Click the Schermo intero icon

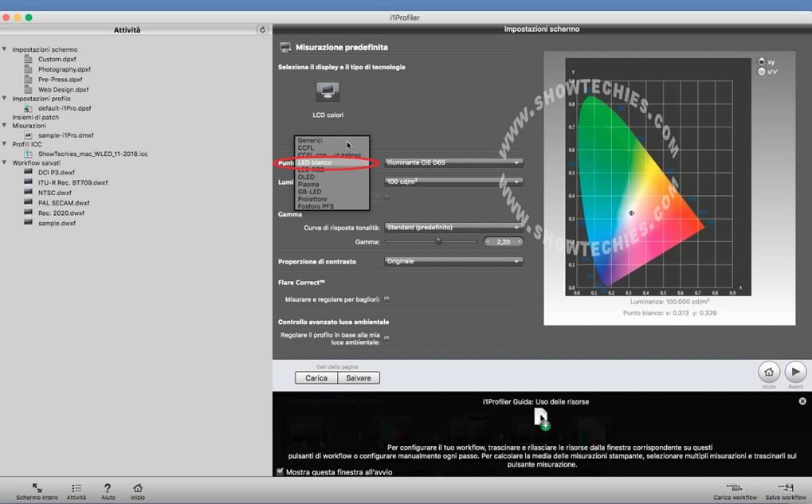(37, 487)
